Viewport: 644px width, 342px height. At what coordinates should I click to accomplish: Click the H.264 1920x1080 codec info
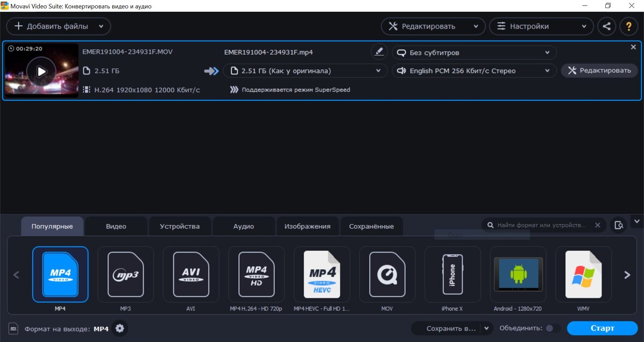[x=147, y=90]
